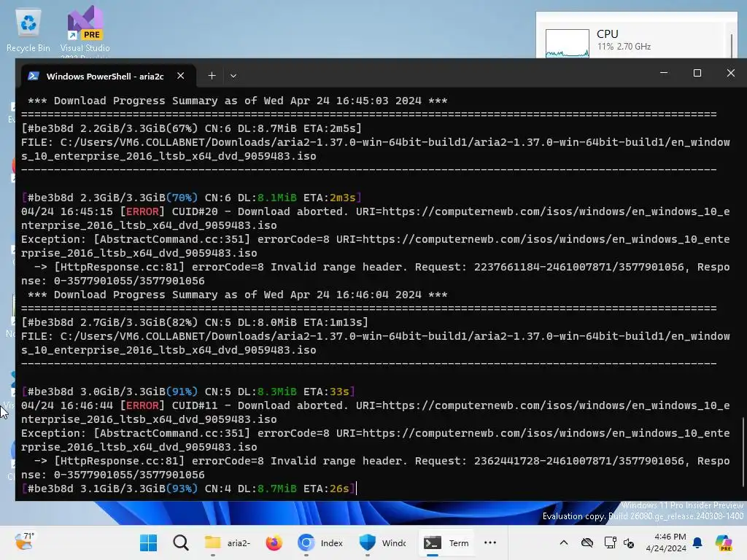The width and height of the screenshot is (747, 560).
Task: Focus the Terminal taskbar button
Action: tap(446, 542)
